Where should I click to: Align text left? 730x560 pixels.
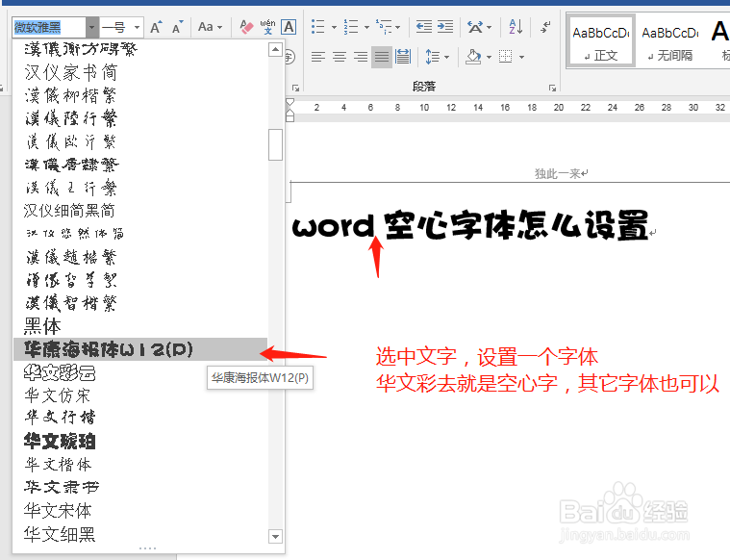318,57
